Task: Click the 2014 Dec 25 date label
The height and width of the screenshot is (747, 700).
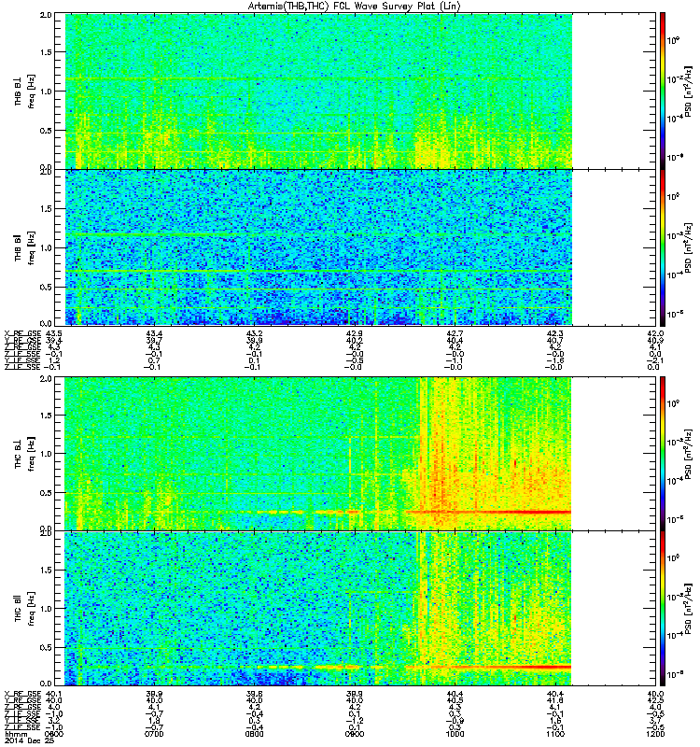Action: (x=29, y=741)
